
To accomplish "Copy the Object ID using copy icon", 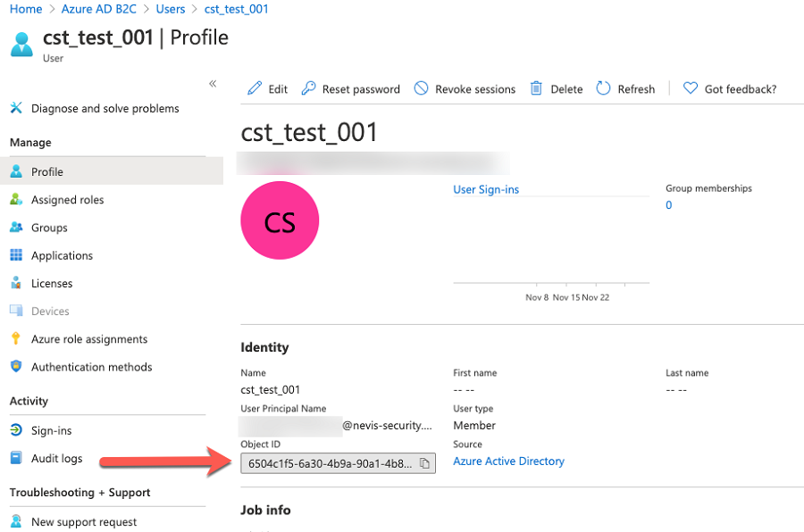I will tap(424, 463).
